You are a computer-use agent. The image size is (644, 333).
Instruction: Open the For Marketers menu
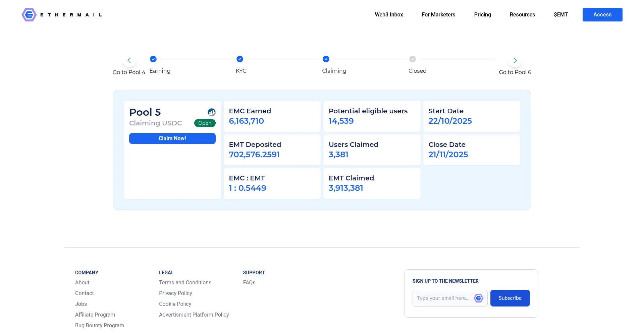point(438,15)
